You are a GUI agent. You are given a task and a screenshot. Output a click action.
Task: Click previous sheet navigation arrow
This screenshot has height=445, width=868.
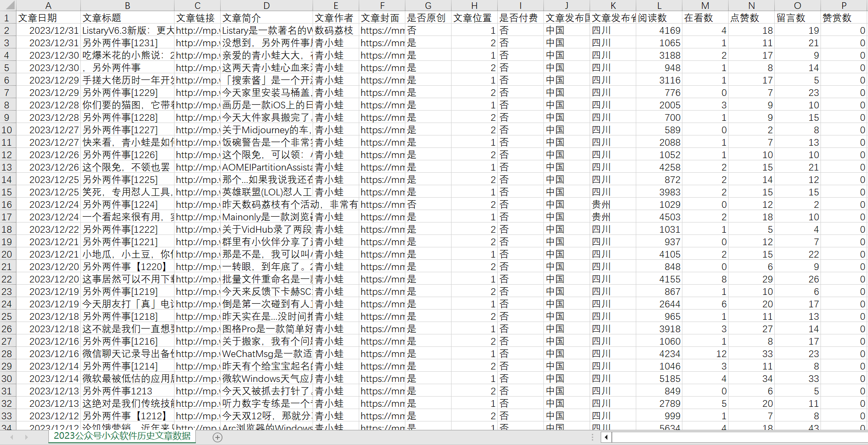click(12, 437)
